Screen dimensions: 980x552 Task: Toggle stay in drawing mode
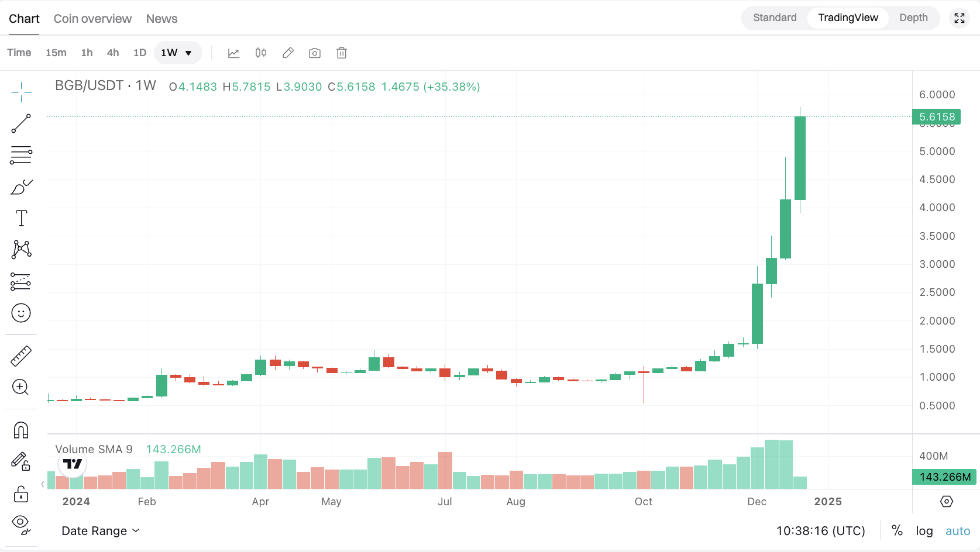(x=21, y=462)
